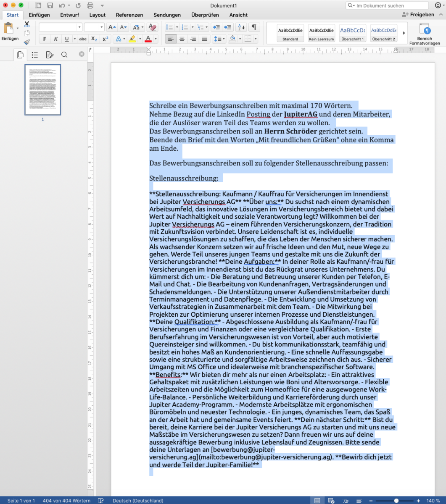
Task: Open the thumbnails pane in the sidebar
Action: click(x=20, y=55)
